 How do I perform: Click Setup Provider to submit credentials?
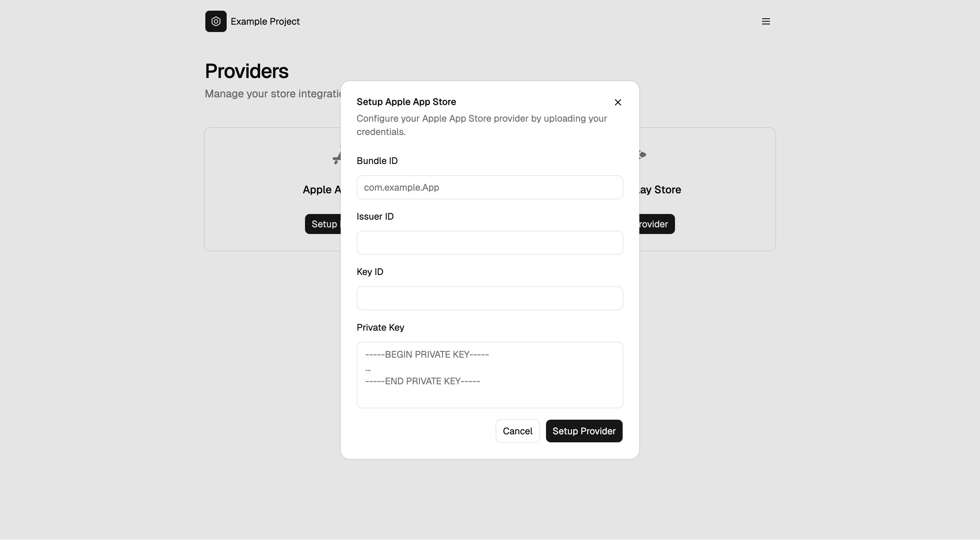point(584,431)
